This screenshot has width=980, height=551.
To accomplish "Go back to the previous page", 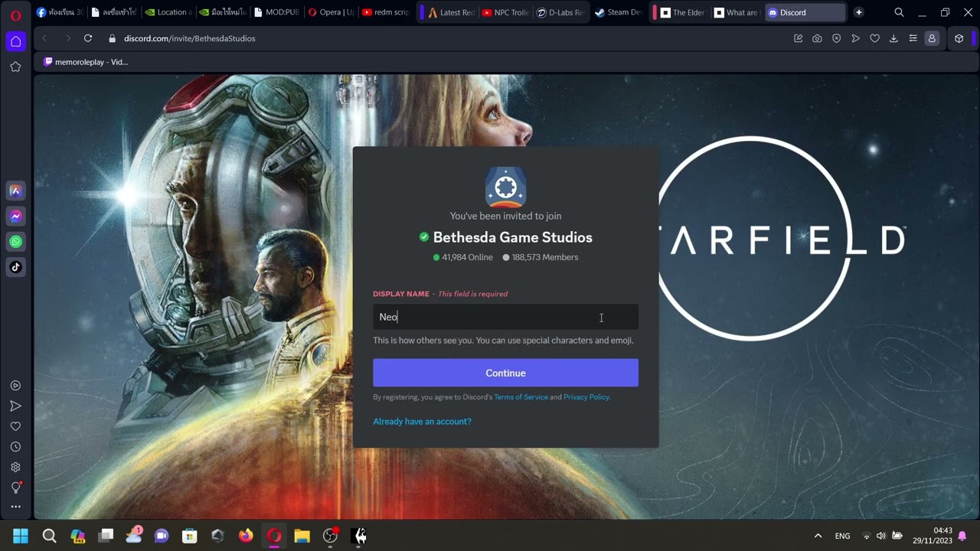I will [x=44, y=38].
